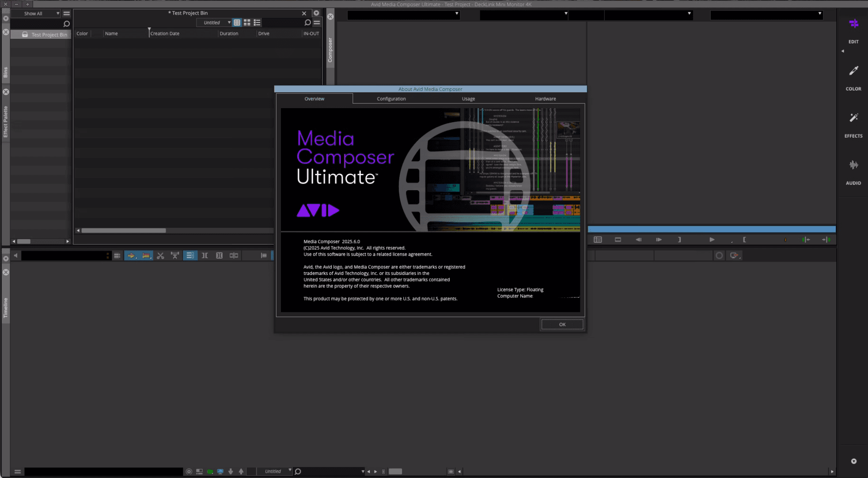868x478 pixels.
Task: Open the Audio workspace in the right sidebar
Action: (x=853, y=172)
